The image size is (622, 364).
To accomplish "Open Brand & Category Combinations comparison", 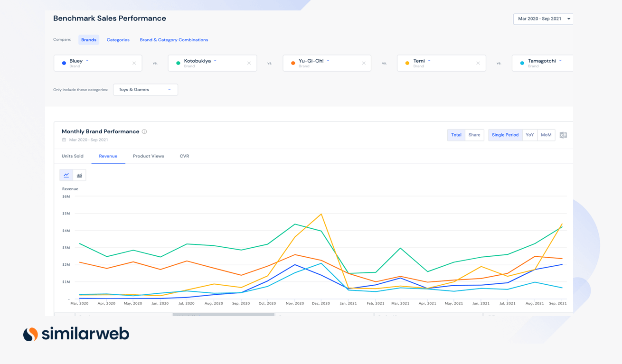I will coord(174,40).
